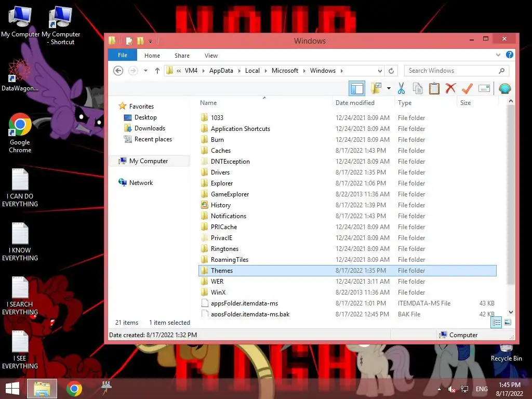This screenshot has width=532, height=399.
Task: Click the network tray icon
Action: (x=464, y=389)
